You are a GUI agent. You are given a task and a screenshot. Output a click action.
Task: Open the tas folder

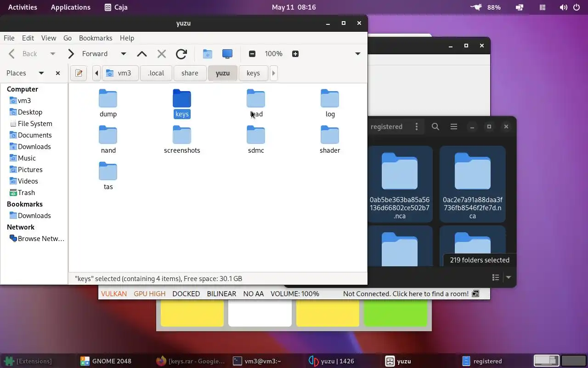(x=108, y=176)
